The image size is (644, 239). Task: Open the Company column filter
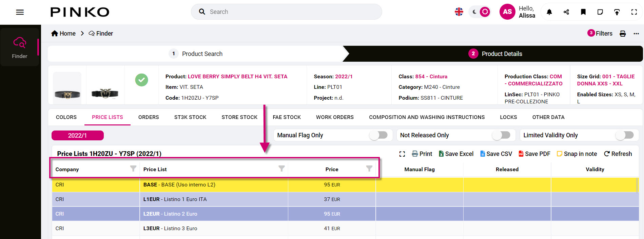pyautogui.click(x=133, y=168)
